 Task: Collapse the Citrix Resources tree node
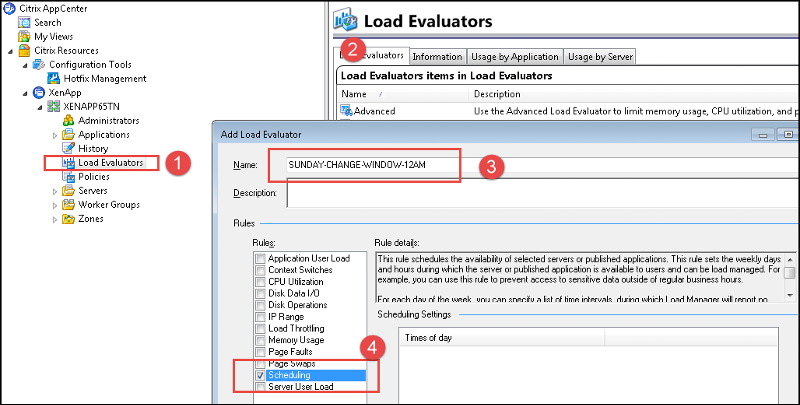(10, 51)
